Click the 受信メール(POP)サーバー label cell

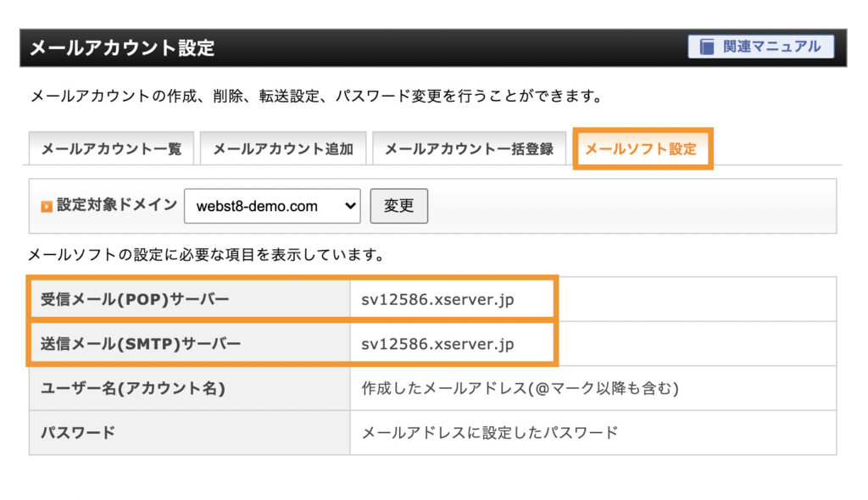point(135,299)
